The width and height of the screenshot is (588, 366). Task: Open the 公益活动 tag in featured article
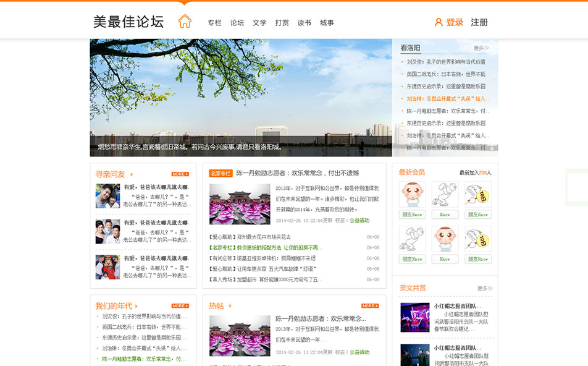tap(359, 221)
